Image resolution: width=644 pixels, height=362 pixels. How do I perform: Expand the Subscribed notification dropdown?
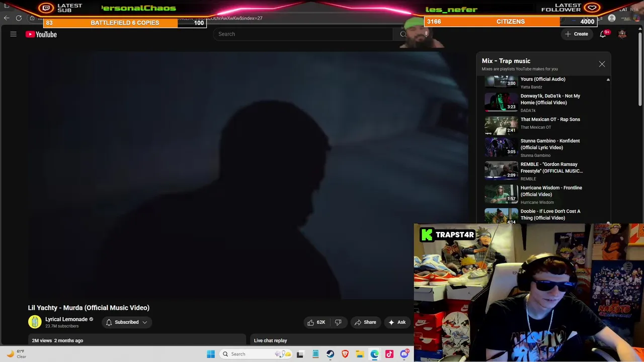tap(126, 322)
